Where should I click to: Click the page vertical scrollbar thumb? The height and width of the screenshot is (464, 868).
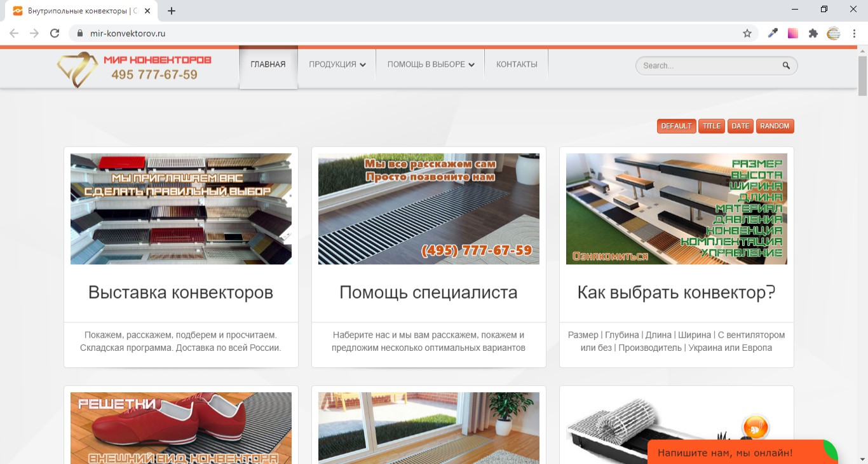862,76
